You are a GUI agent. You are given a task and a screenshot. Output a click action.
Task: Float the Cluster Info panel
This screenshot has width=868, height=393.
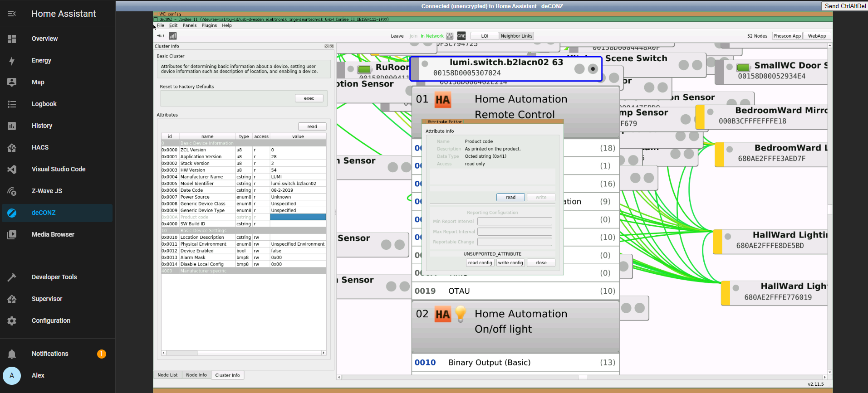[x=327, y=46]
